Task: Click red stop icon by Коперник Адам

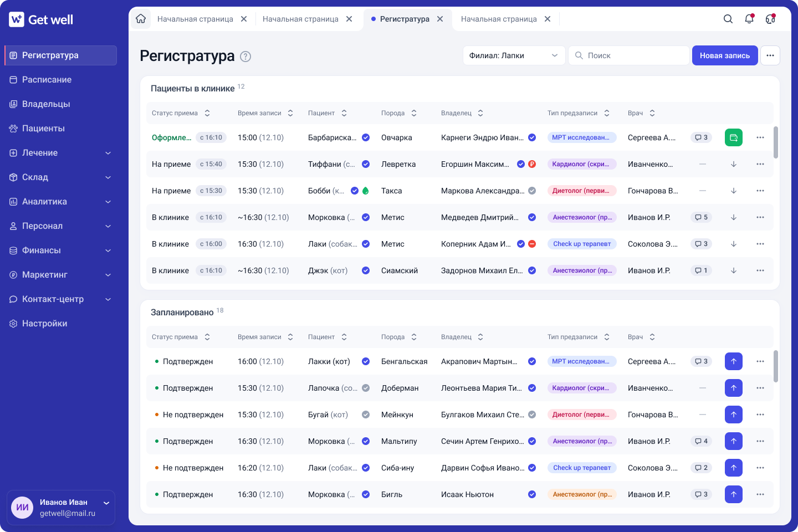Action: tap(532, 244)
